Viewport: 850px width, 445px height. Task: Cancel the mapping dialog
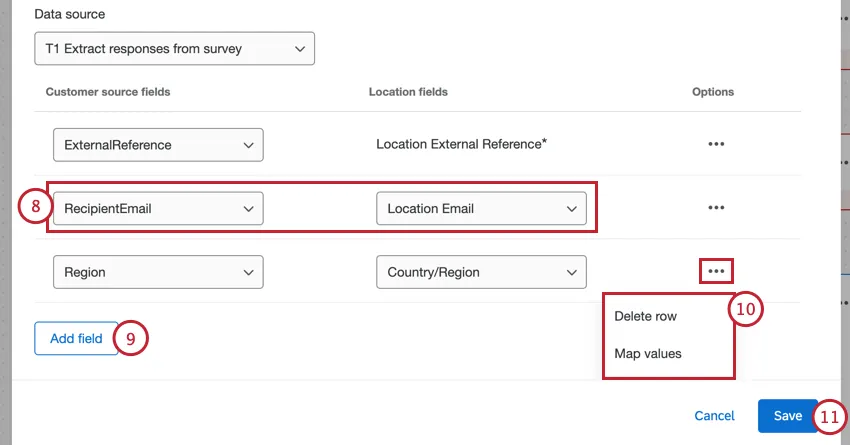[714, 416]
